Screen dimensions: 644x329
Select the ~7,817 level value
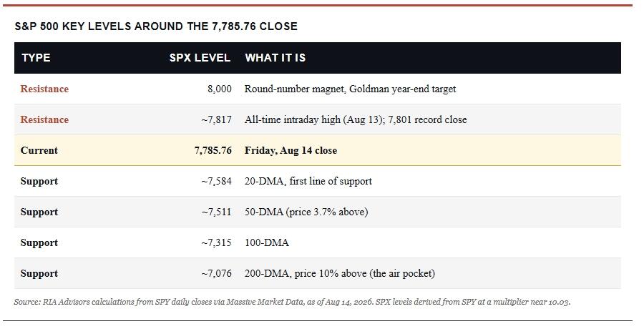216,119
